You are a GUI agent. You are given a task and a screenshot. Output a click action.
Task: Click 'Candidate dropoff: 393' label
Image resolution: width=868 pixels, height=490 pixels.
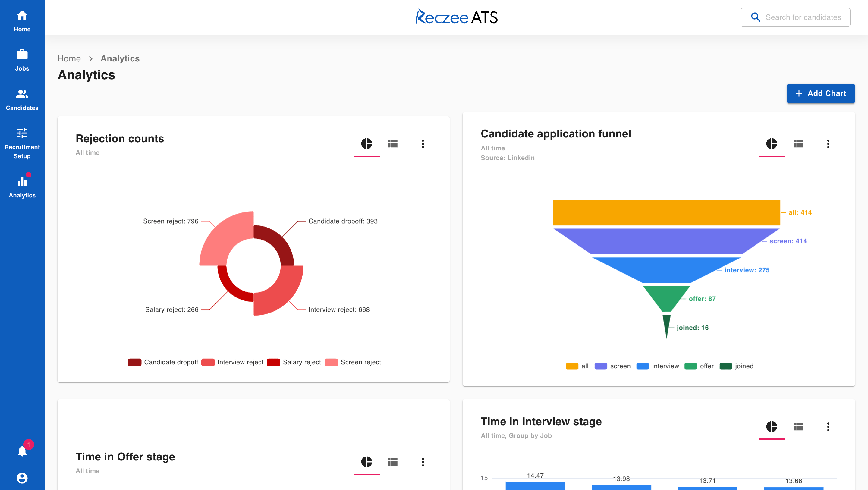[x=343, y=221]
